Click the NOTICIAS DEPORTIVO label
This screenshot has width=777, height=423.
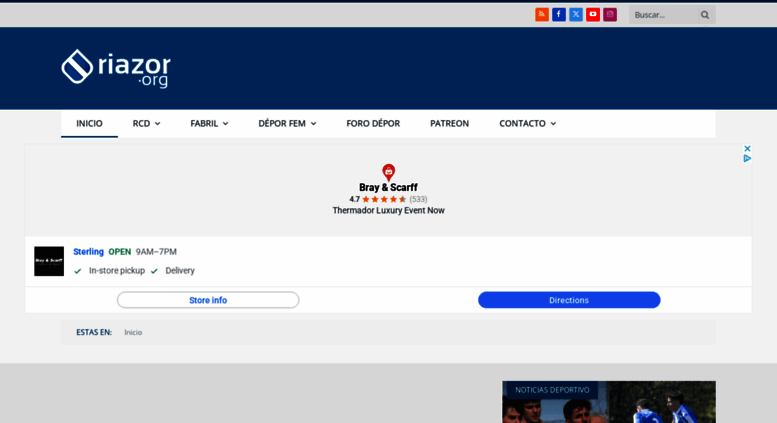click(552, 390)
